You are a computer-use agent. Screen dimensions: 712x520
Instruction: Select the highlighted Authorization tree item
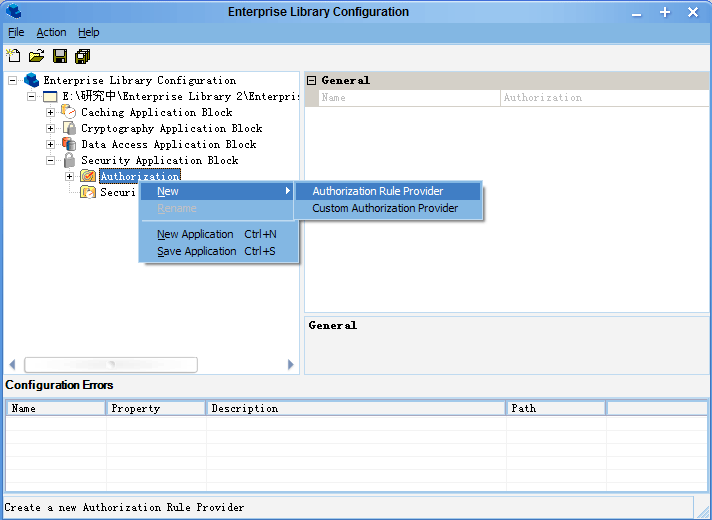(140, 175)
